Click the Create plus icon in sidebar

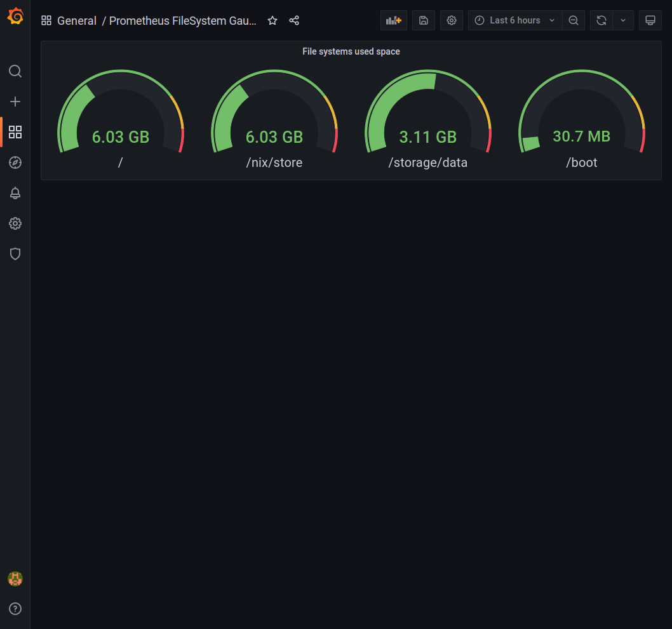click(x=15, y=102)
